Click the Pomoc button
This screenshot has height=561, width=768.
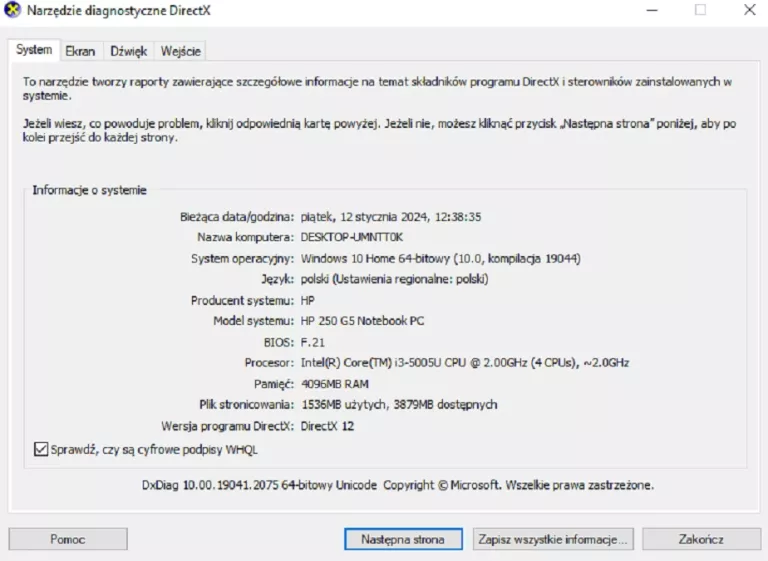tap(68, 539)
